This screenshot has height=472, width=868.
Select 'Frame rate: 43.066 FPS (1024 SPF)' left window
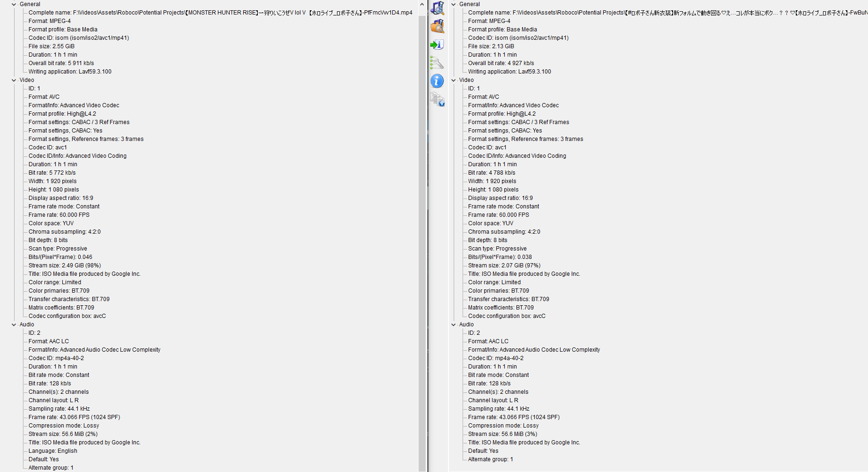coord(75,417)
